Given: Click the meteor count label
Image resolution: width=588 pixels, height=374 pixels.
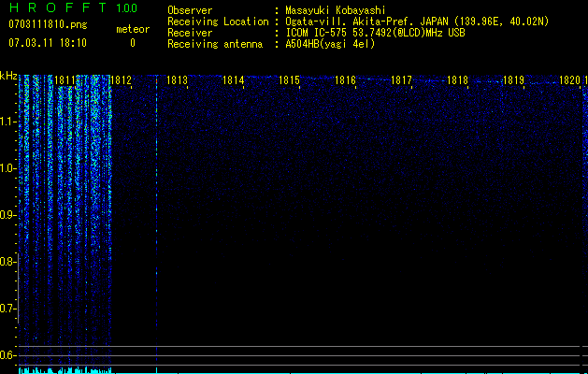Looking at the screenshot, I should tap(133, 29).
